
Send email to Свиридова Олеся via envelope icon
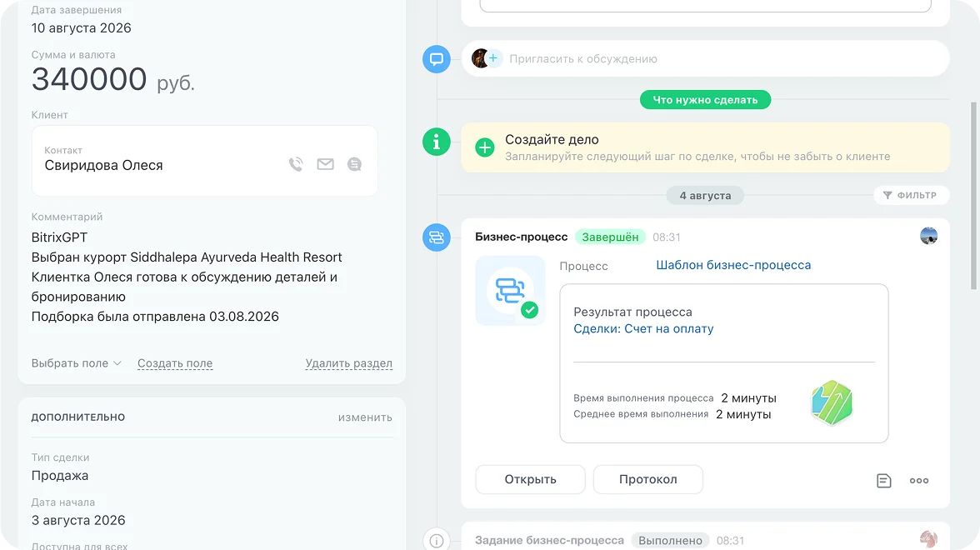tap(325, 164)
